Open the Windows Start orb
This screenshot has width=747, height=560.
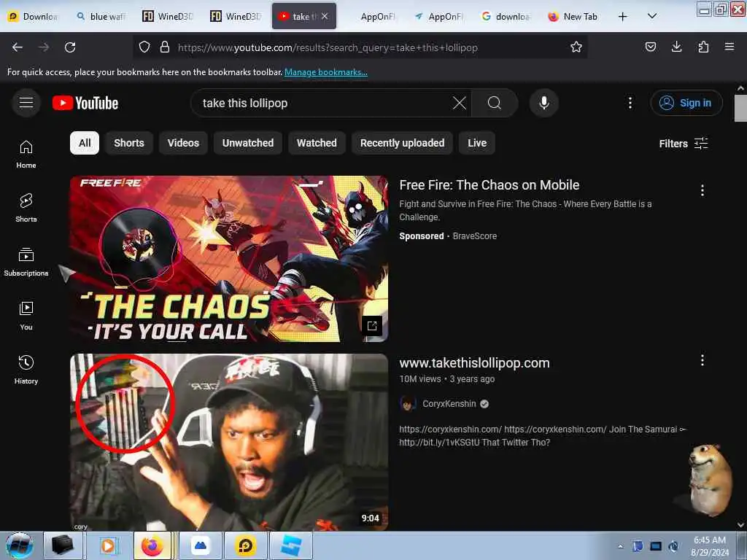[20, 545]
